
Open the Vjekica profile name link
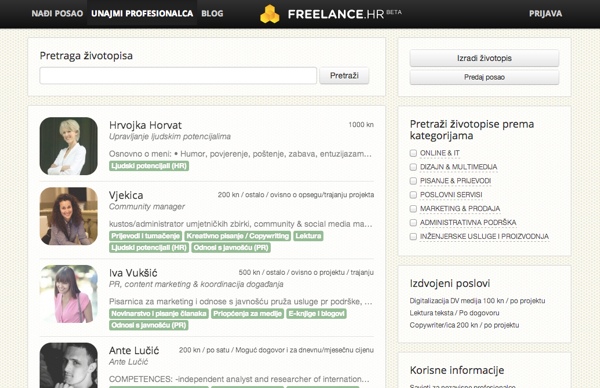[126, 195]
